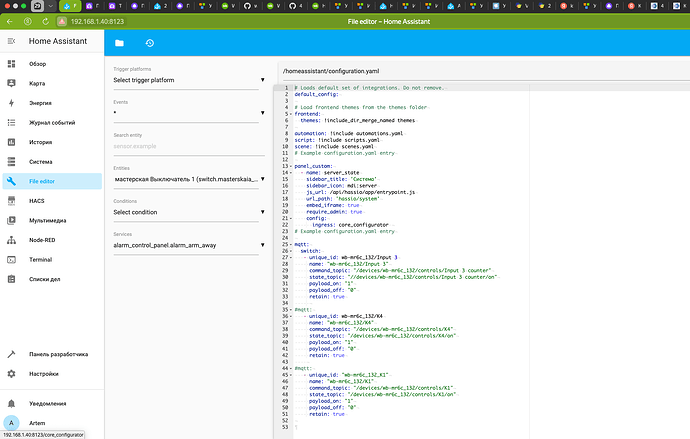Click the Панель разработчика hammer icon
690x439 pixels.
click(x=11, y=354)
